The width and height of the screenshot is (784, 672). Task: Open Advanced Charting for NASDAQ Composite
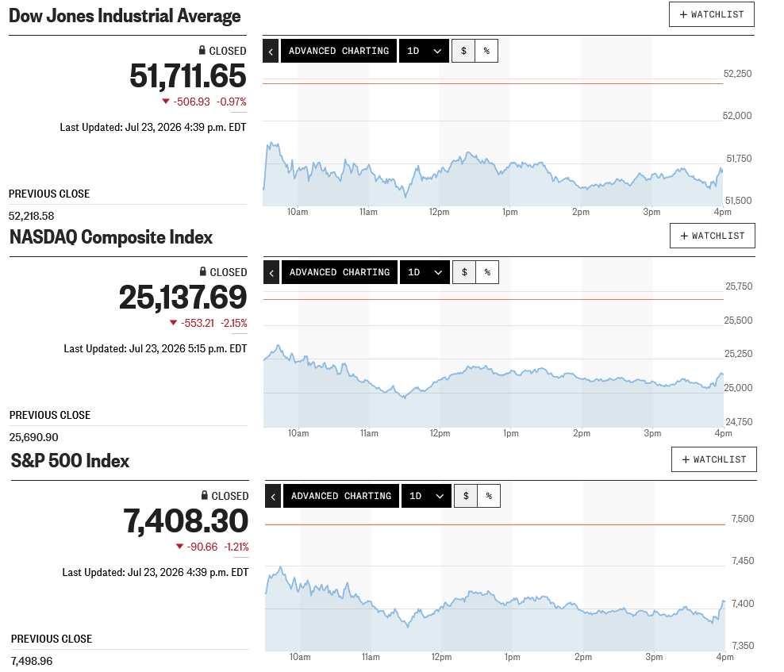point(340,272)
